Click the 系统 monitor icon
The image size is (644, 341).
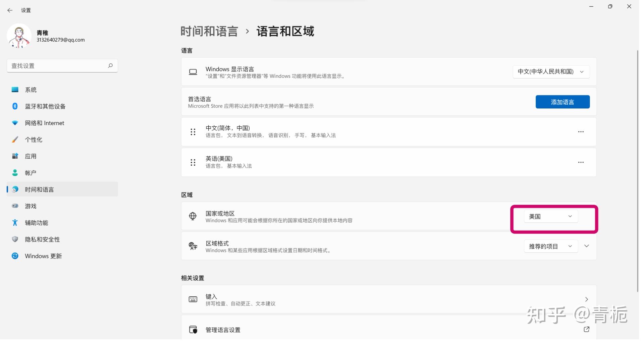[x=15, y=90]
